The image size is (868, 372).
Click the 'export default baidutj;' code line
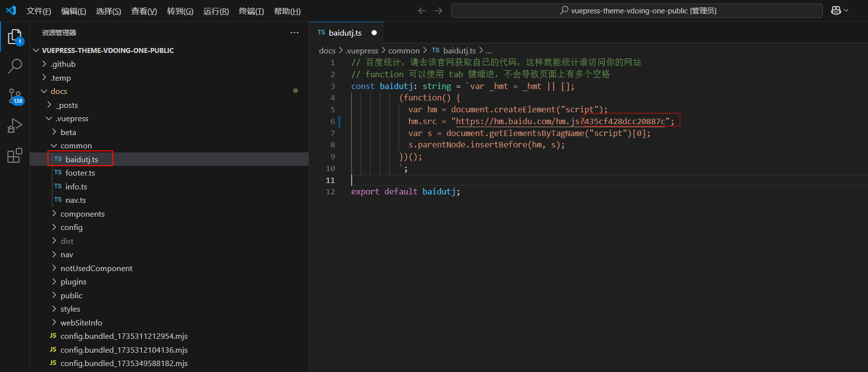coord(406,191)
